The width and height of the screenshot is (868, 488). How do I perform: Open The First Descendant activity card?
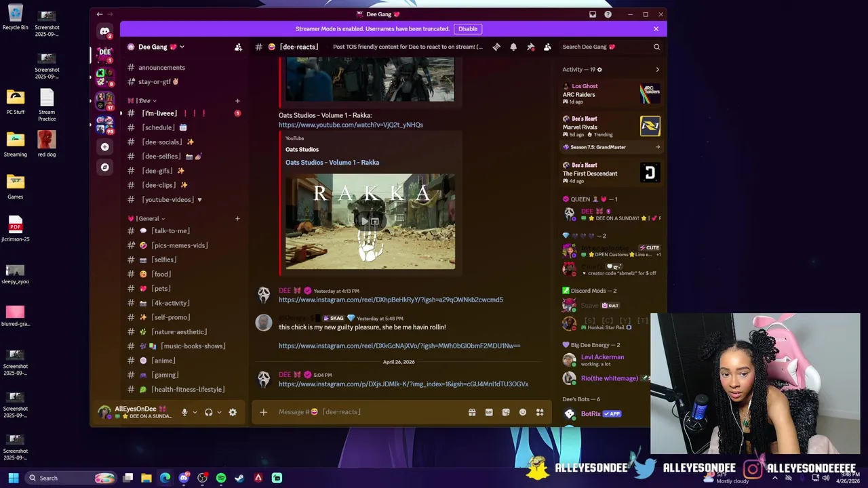pyautogui.click(x=611, y=174)
